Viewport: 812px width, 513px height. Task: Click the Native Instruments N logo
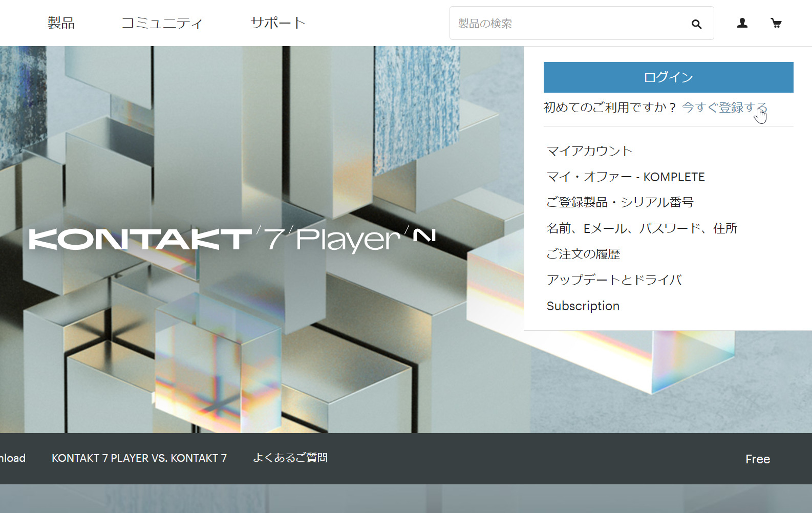pyautogui.click(x=424, y=235)
